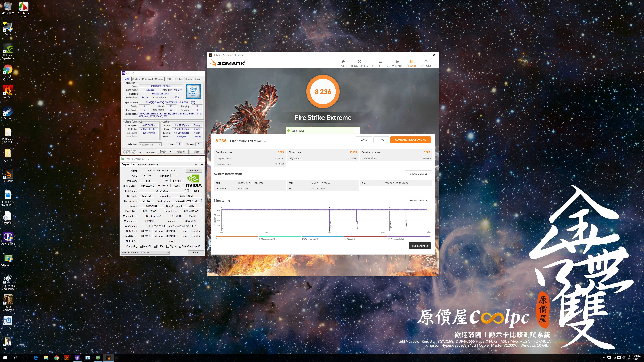Open Microsoft Edge from taskbar
This screenshot has height=362, width=644.
pyautogui.click(x=36, y=358)
